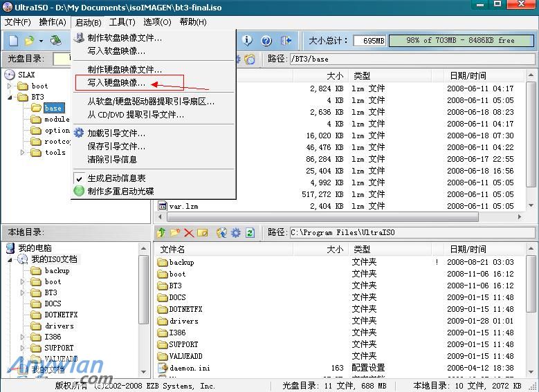Viewport: 539px width, 392px height.
Task: Click the 我的电脑 computer icon
Action: coord(10,248)
